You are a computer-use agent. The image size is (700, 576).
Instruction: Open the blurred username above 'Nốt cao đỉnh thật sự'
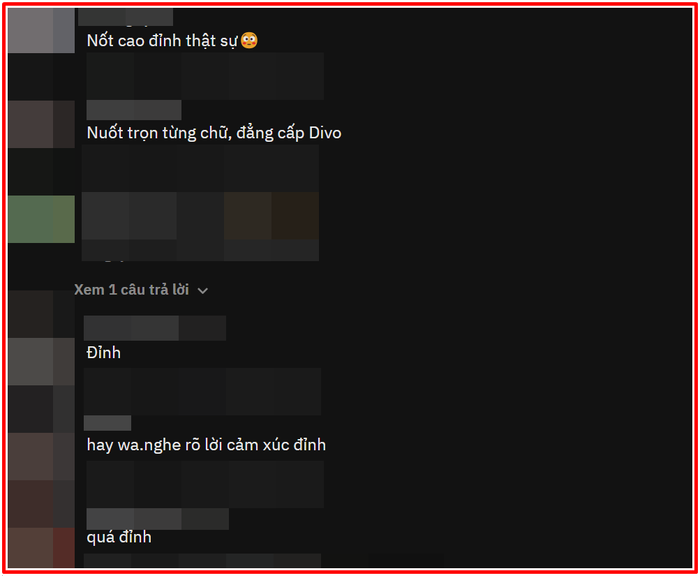(125, 17)
